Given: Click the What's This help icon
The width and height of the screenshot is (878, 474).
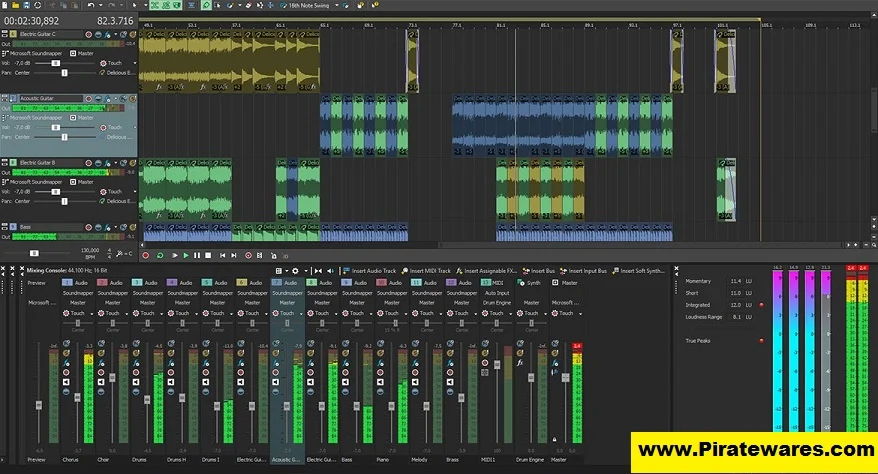Looking at the screenshot, I should click(375, 5).
